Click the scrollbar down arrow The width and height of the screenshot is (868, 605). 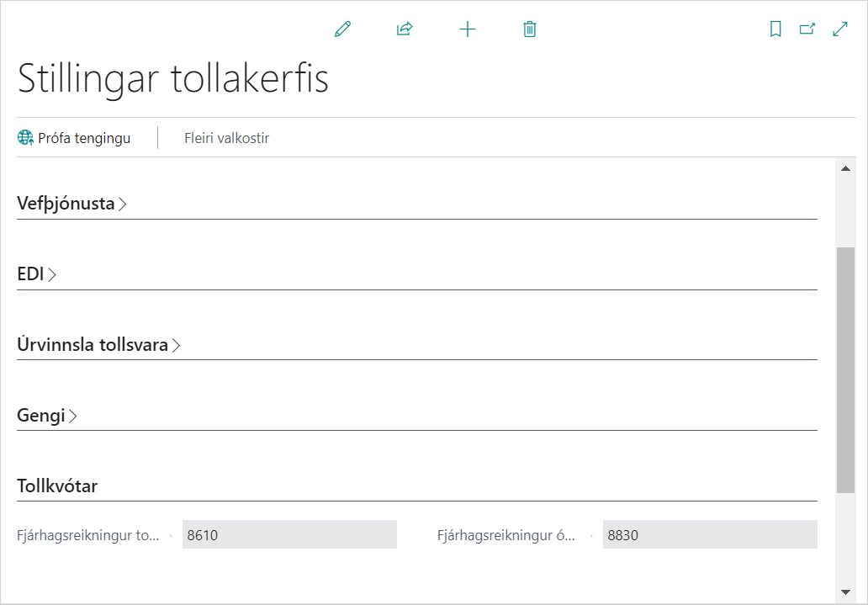[x=845, y=592]
